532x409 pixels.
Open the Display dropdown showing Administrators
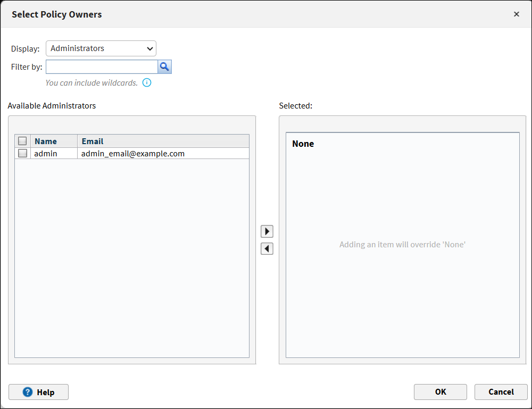[101, 48]
